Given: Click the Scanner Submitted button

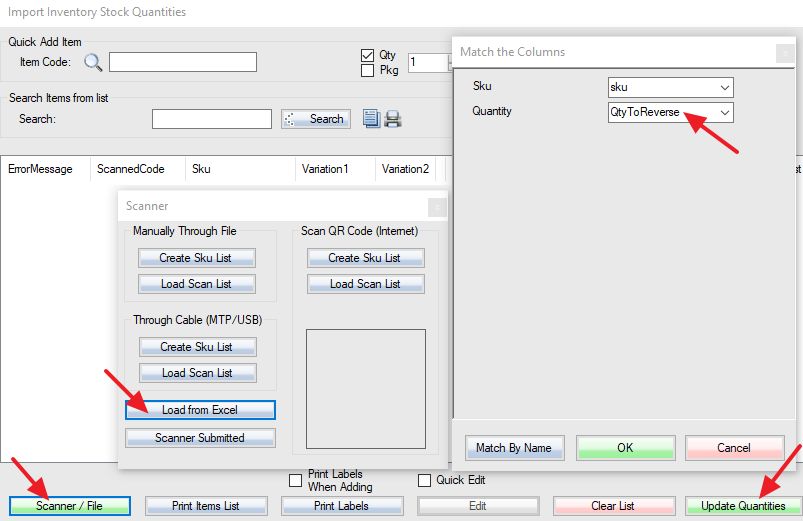Looking at the screenshot, I should (200, 438).
